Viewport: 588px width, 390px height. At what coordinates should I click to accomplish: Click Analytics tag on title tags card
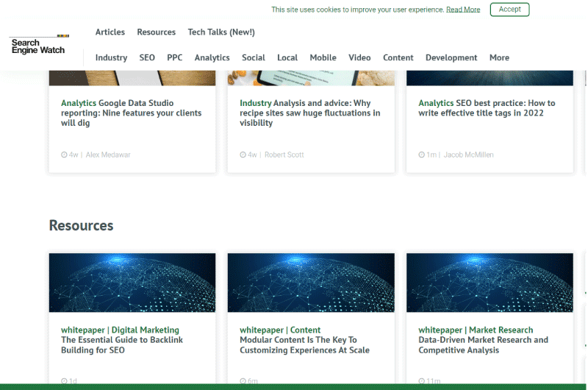click(436, 103)
